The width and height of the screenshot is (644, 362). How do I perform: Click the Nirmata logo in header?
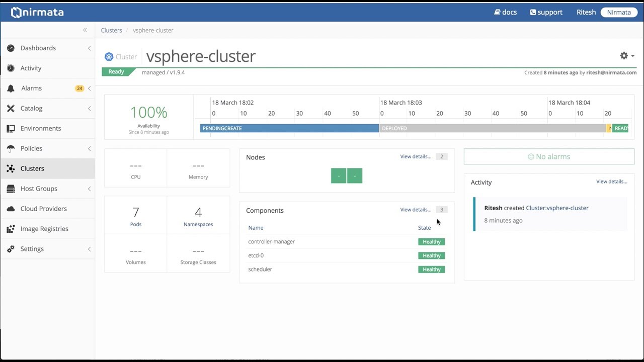pyautogui.click(x=37, y=12)
